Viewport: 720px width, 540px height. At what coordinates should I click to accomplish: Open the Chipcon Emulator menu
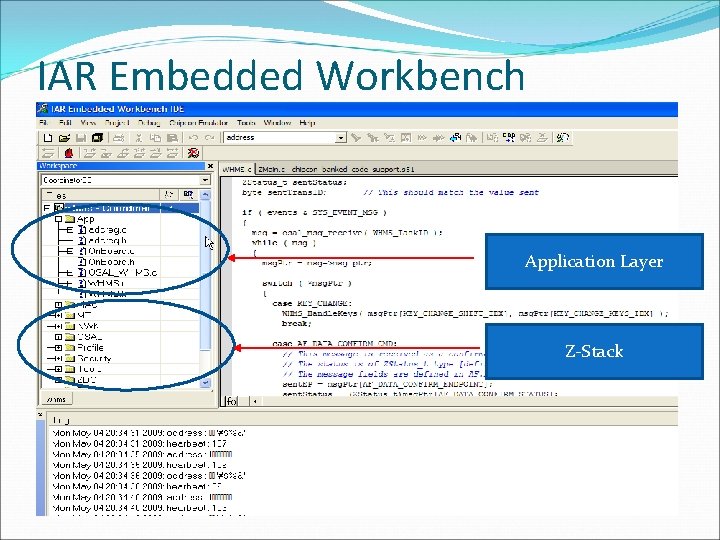198,123
